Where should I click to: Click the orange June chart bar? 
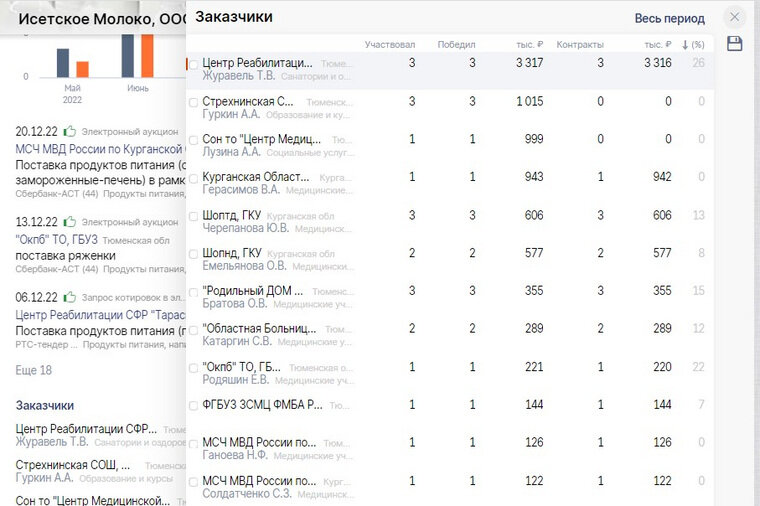coord(147,55)
